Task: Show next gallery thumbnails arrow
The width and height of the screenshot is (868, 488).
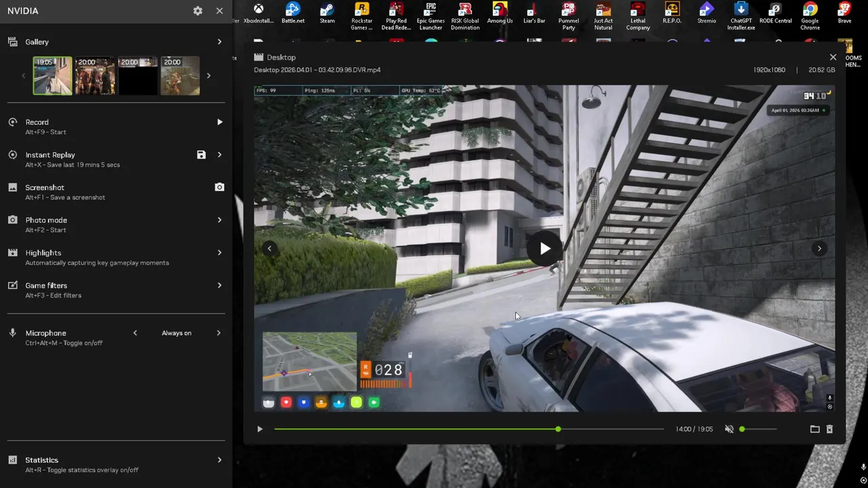Action: 208,75
